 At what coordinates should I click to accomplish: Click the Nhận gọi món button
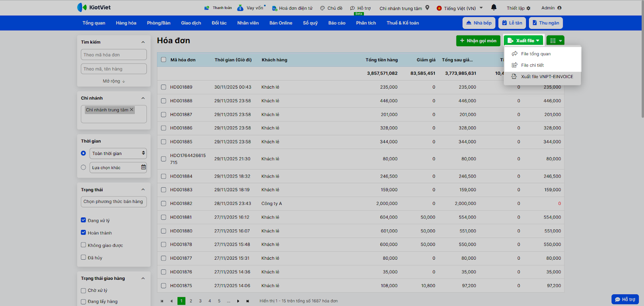tap(478, 41)
